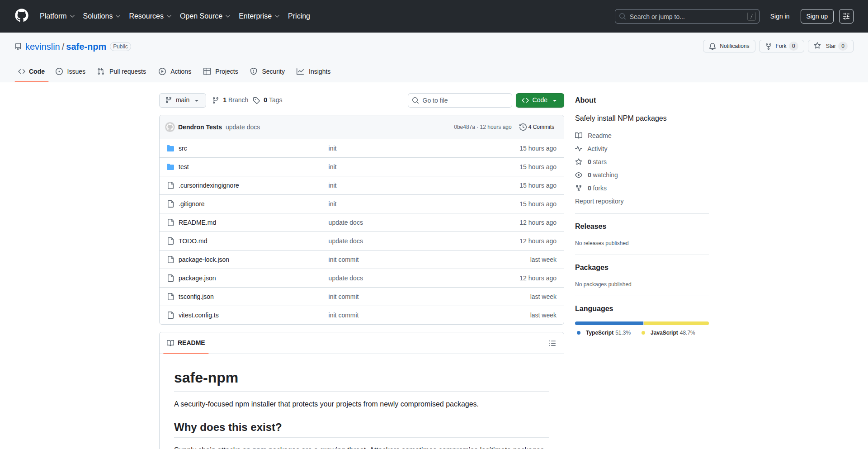Open the green Code dropdown

(x=539, y=100)
